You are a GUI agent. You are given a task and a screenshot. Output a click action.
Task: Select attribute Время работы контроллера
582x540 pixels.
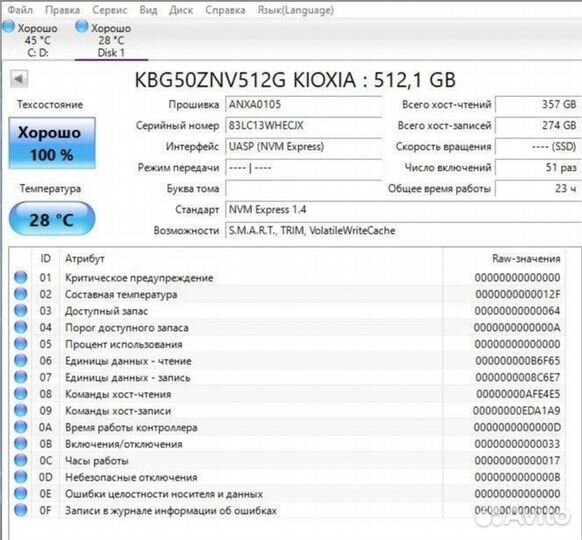point(131,428)
